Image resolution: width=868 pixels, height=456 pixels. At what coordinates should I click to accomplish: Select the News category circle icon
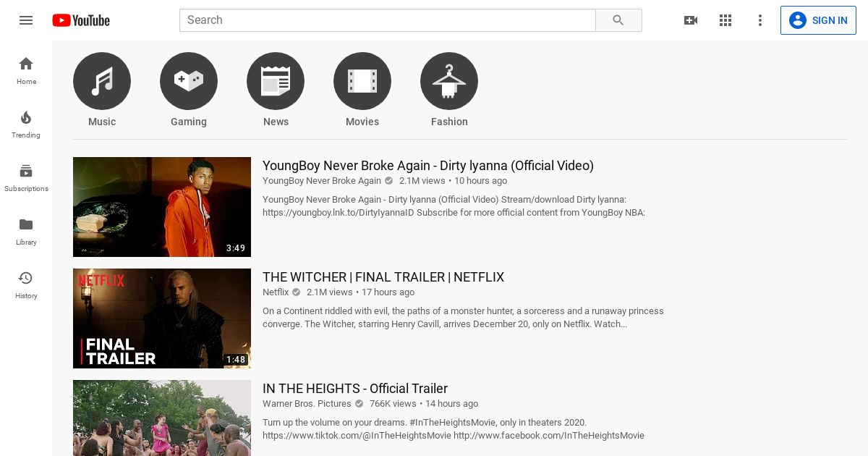click(x=276, y=81)
